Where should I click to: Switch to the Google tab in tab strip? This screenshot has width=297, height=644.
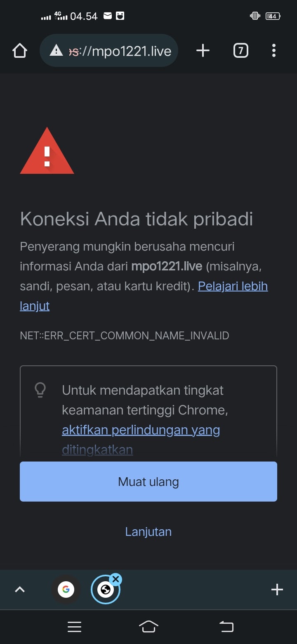coord(66,590)
